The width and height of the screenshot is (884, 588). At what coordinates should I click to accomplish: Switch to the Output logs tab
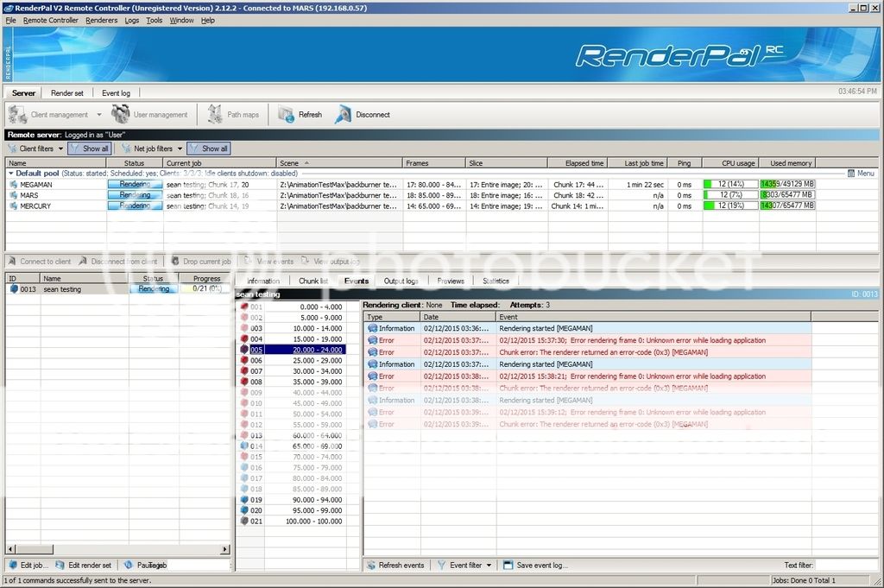(401, 281)
